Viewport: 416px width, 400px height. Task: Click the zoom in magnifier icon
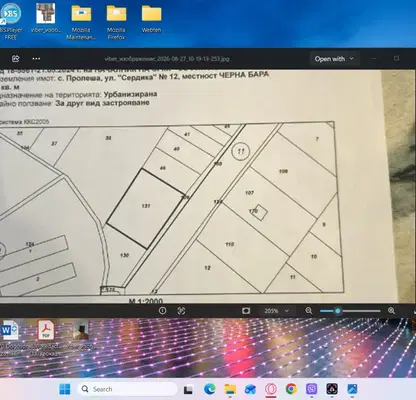tap(392, 311)
